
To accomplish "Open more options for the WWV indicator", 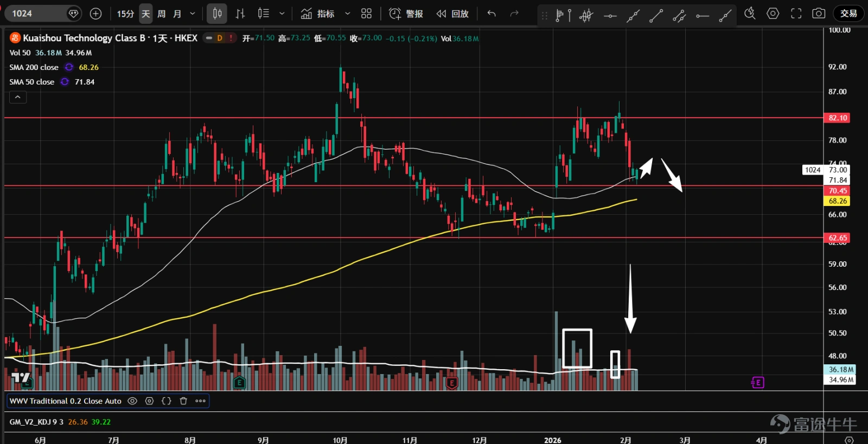I will (x=200, y=401).
